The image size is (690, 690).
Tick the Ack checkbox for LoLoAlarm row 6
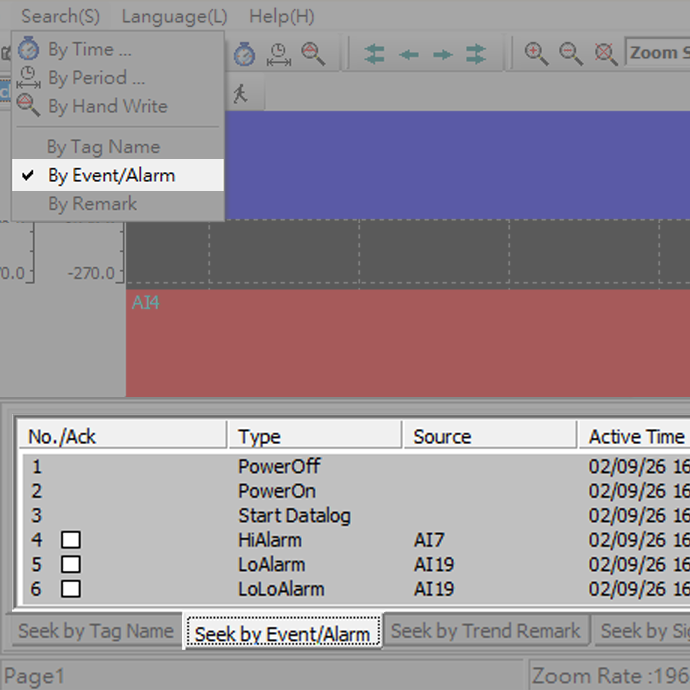(x=71, y=589)
